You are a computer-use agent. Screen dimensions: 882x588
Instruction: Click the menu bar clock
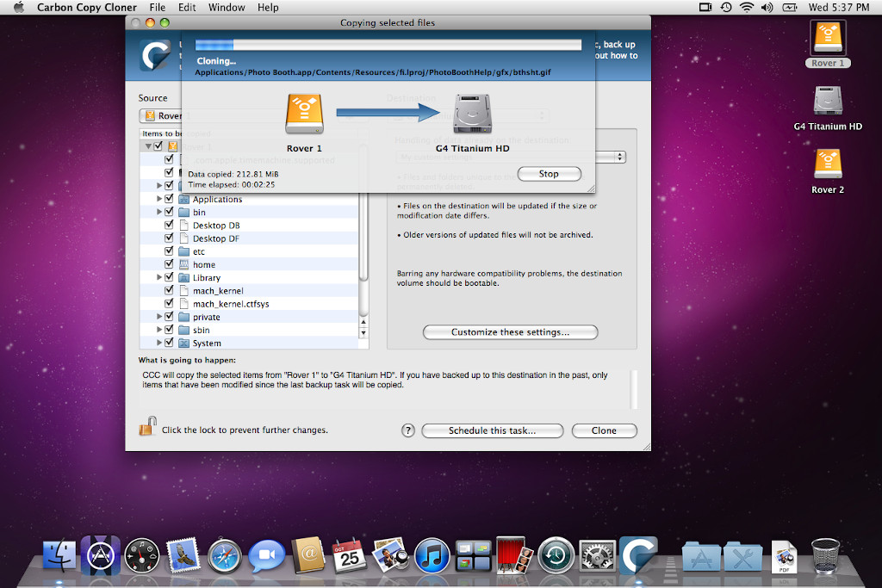click(x=839, y=7)
